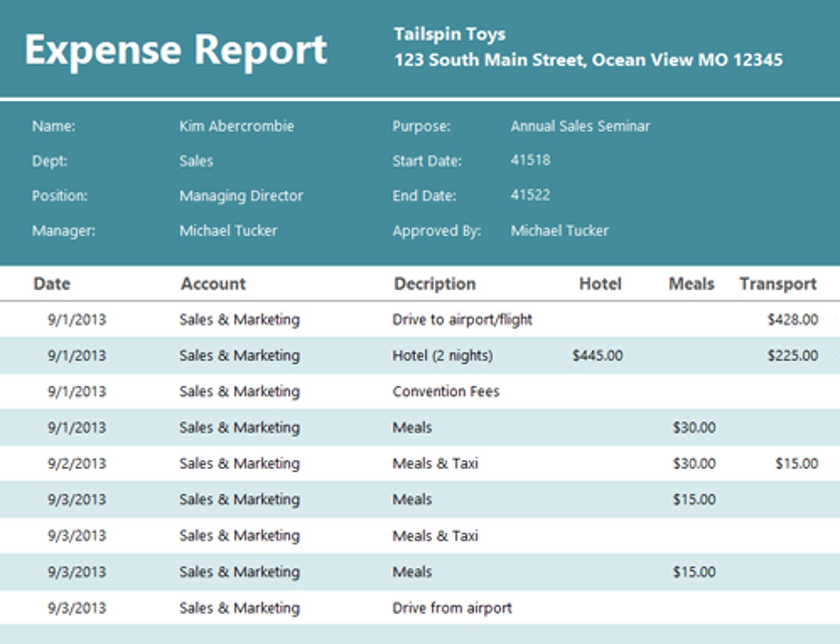Select the Drive to airport/flight description

click(x=462, y=320)
